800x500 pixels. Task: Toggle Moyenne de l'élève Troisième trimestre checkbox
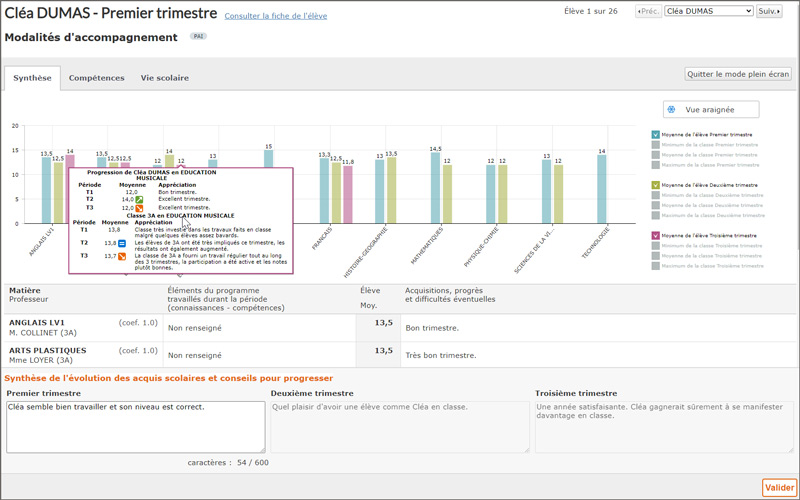(656, 235)
